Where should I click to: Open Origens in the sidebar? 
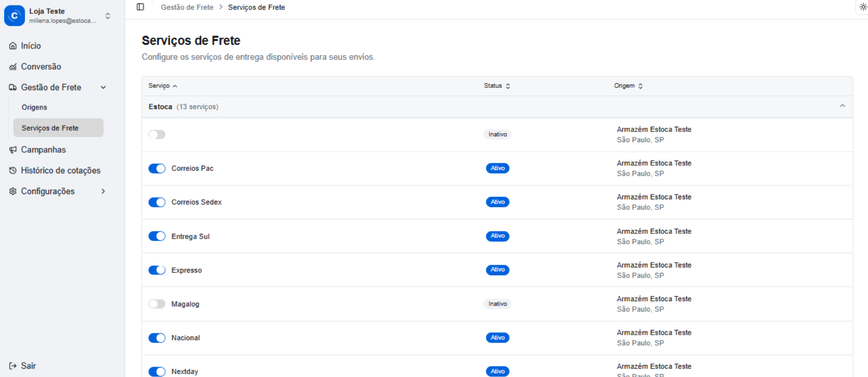click(x=34, y=108)
